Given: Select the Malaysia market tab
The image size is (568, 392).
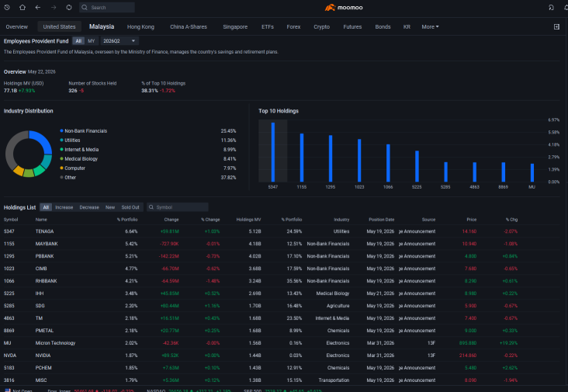Looking at the screenshot, I should point(102,26).
